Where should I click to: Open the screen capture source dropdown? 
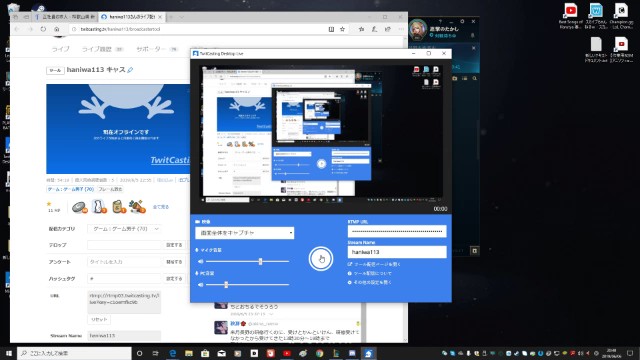(244, 233)
